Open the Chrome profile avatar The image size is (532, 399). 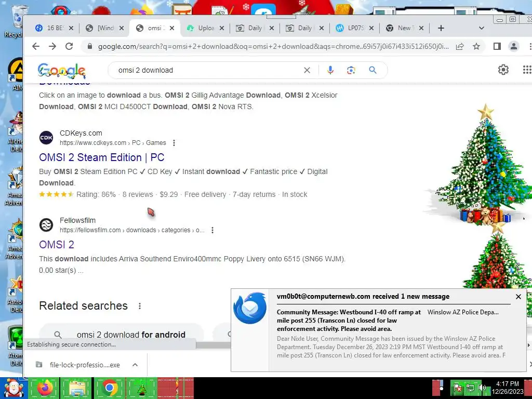point(514,46)
